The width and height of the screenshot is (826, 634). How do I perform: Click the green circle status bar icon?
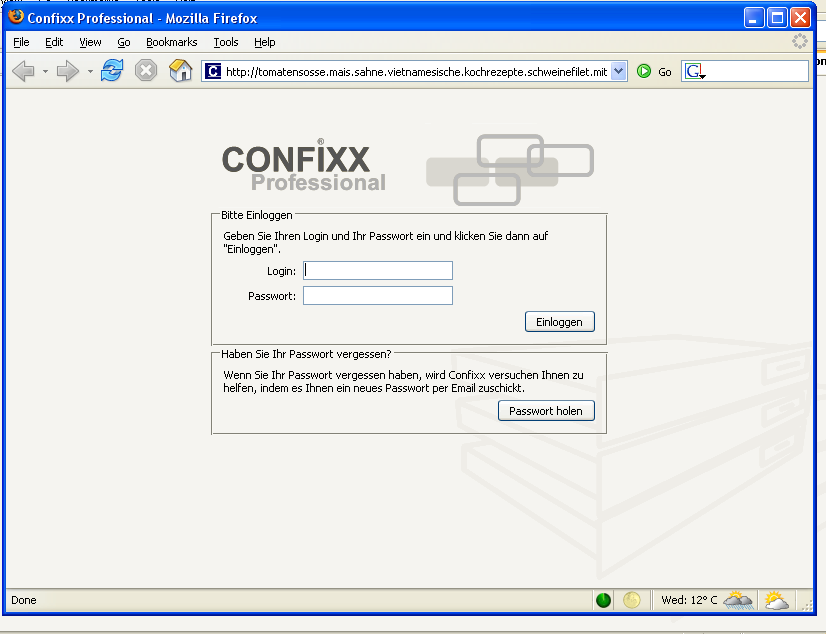(x=603, y=600)
